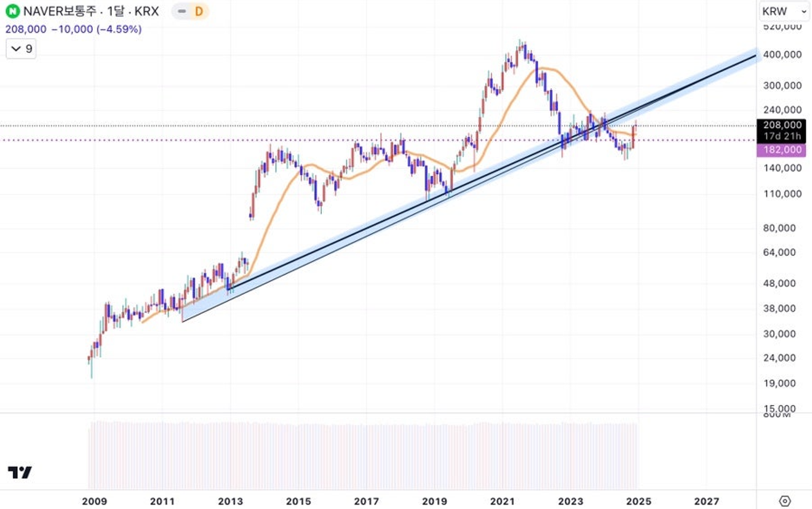This screenshot has height=509, width=812.
Task: Click the 208,000 current price label
Action: (x=781, y=125)
